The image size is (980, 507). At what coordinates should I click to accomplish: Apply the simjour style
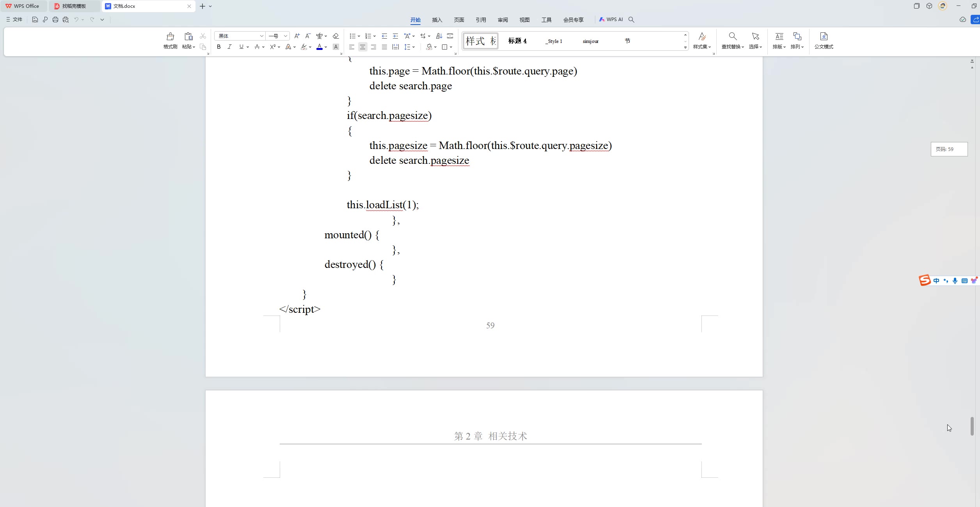590,41
